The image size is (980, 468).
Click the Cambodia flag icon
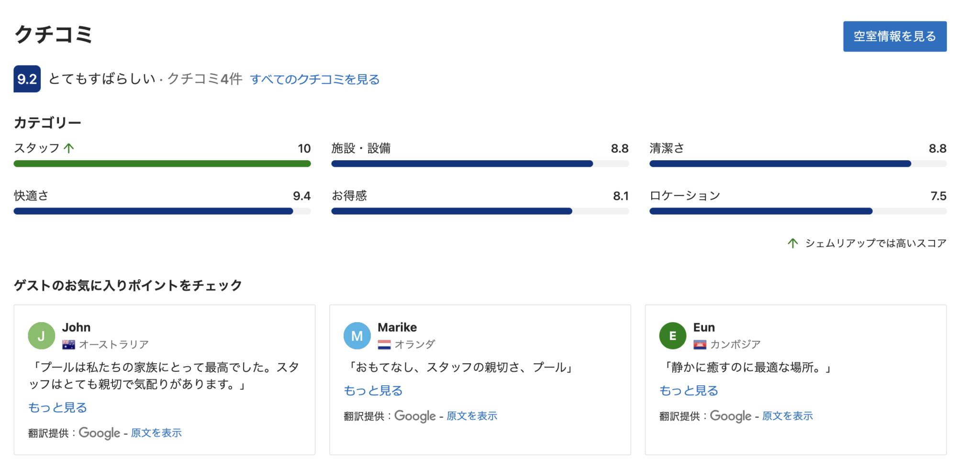click(700, 344)
